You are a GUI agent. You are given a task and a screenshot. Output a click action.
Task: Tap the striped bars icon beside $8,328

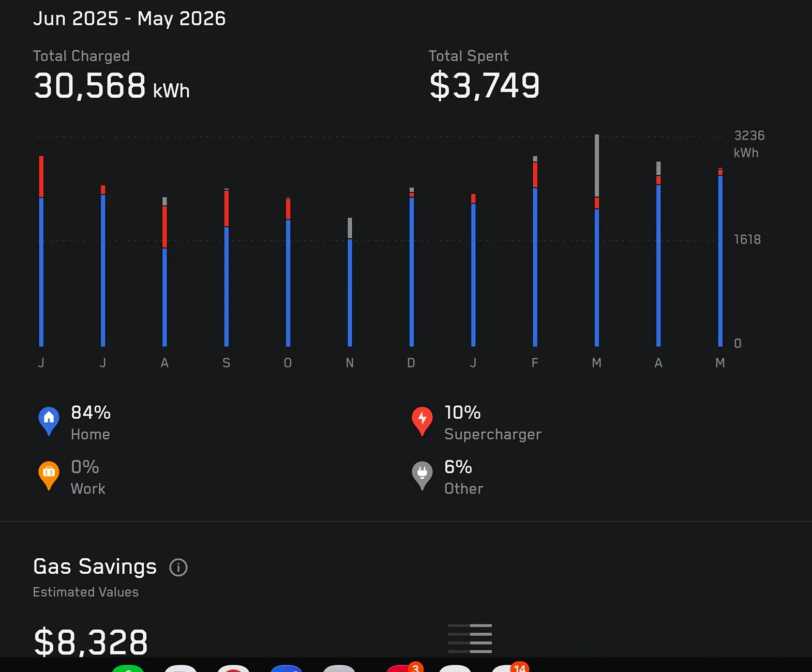coord(470,638)
